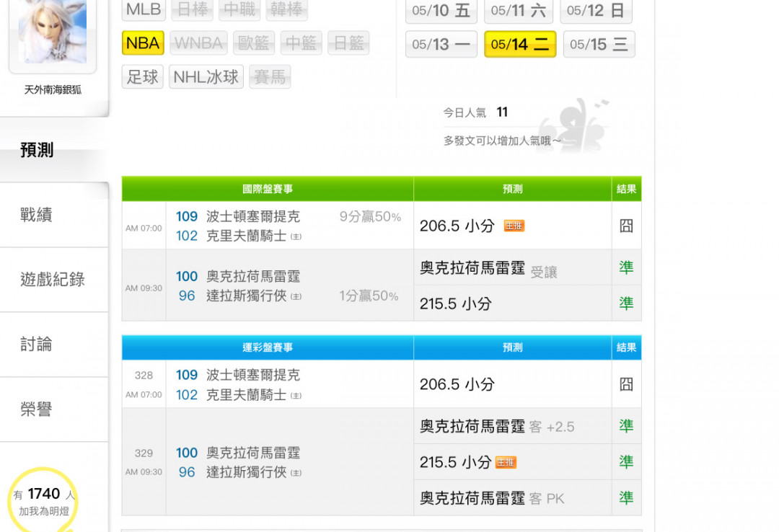Viewport: 779px width, 532px height.
Task: Click 準 result for 受讓 prediction
Action: click(626, 267)
